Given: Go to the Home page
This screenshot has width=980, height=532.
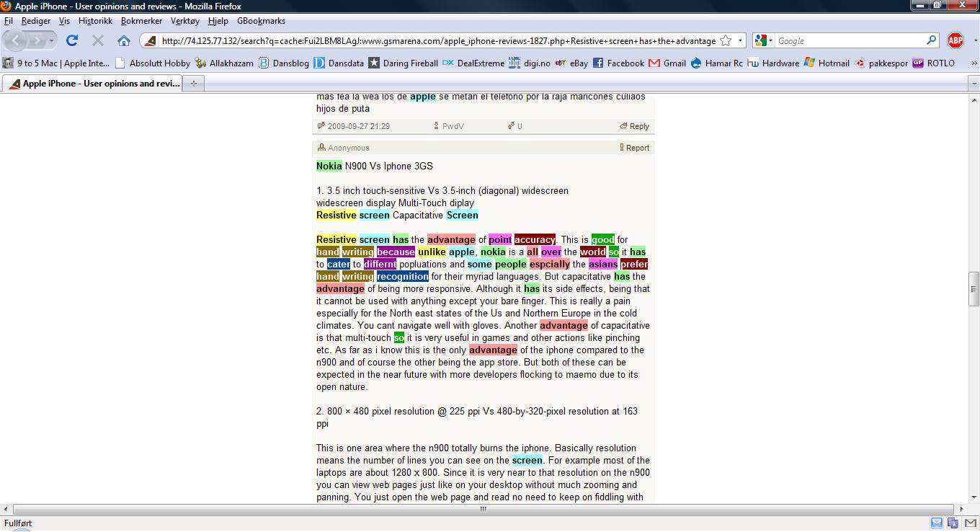Looking at the screenshot, I should pos(124,40).
